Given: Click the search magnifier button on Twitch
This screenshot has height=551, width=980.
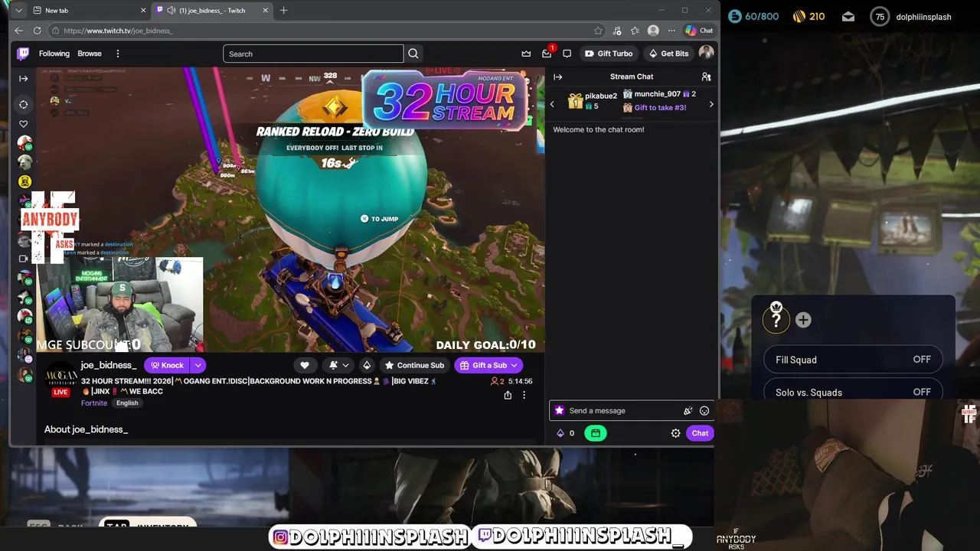Looking at the screenshot, I should click(x=413, y=54).
